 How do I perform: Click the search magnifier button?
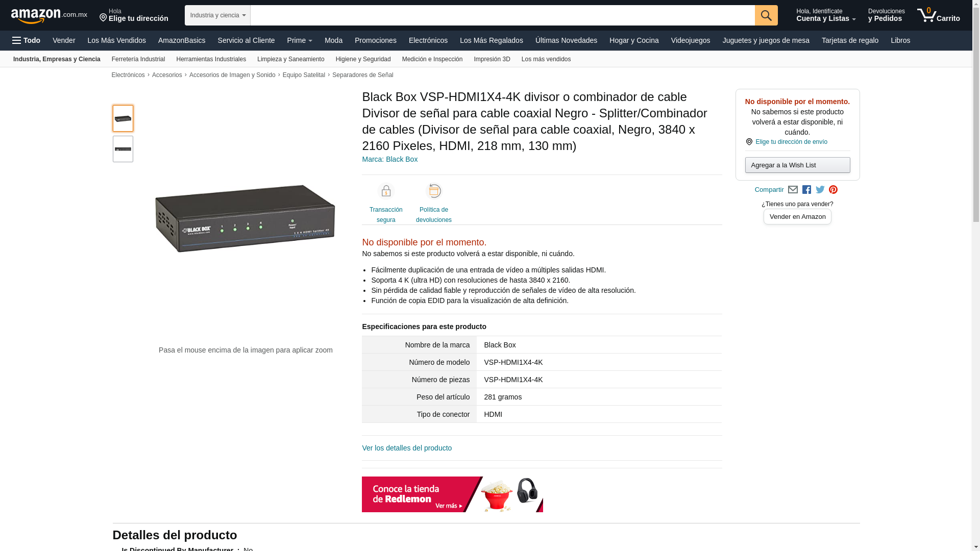pos(766,15)
